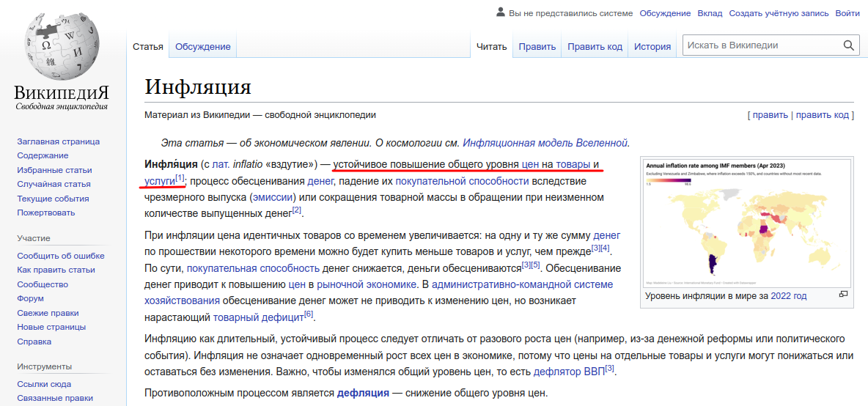Open Обсуждение link in top user bar
Image resolution: width=868 pixels, height=406 pixels.
coord(665,12)
